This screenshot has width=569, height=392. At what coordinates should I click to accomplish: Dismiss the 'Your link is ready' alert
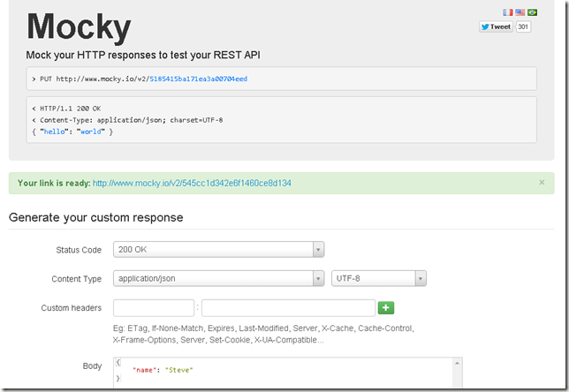(542, 182)
